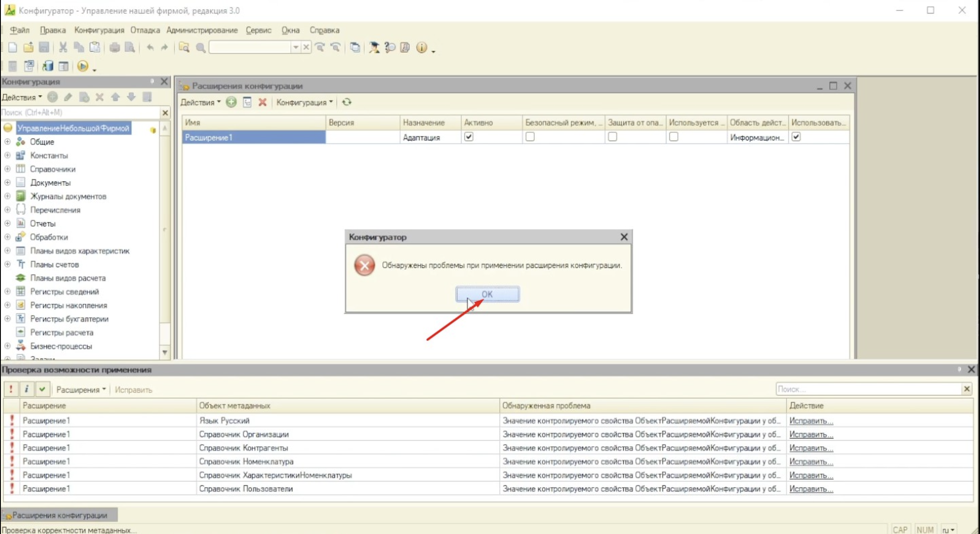Open the Конфигурация dropdown in extensions window
Image resolution: width=980 pixels, height=534 pixels.
[x=305, y=102]
